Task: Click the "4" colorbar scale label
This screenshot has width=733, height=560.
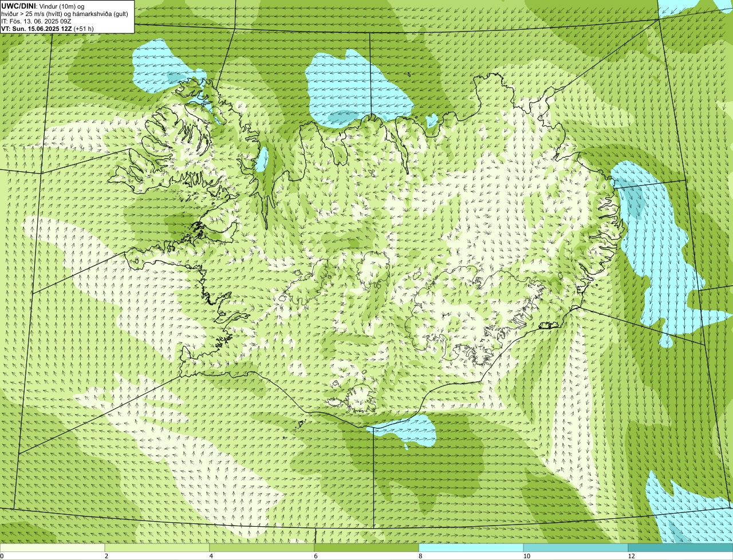Action: [x=211, y=556]
